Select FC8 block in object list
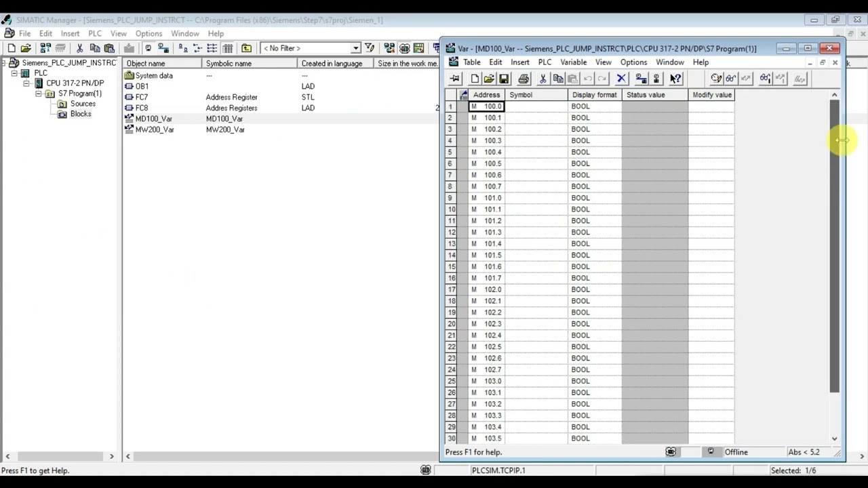 (142, 108)
